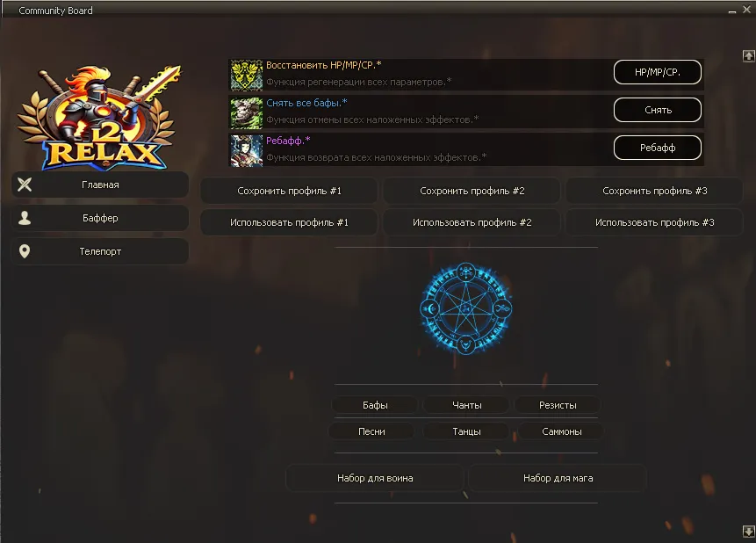Open the Танцы buff category
Viewport: 756px width, 543px height.
click(466, 431)
